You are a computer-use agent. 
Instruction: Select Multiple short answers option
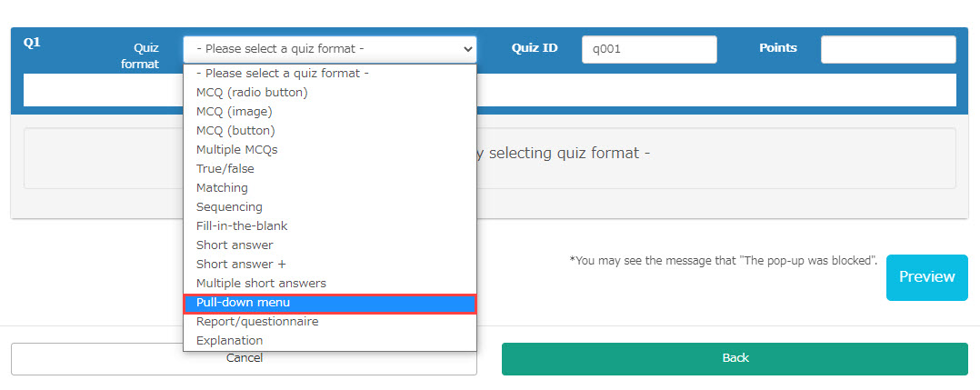click(261, 284)
